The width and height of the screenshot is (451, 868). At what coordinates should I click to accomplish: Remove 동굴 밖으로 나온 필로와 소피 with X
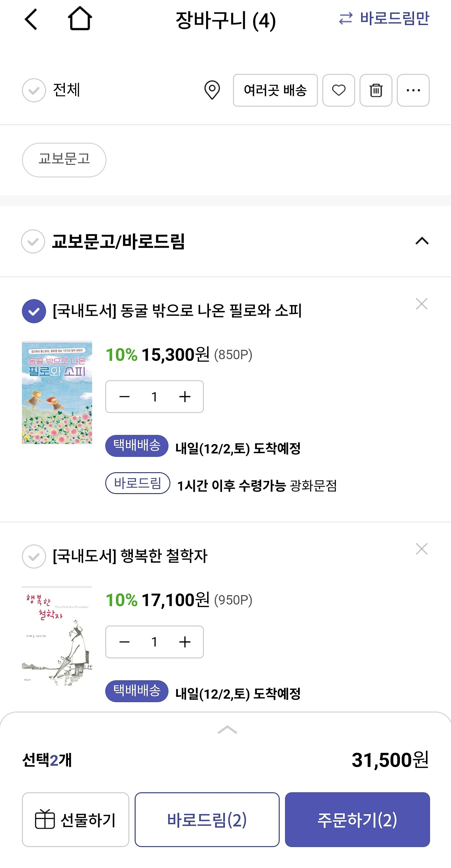421,304
